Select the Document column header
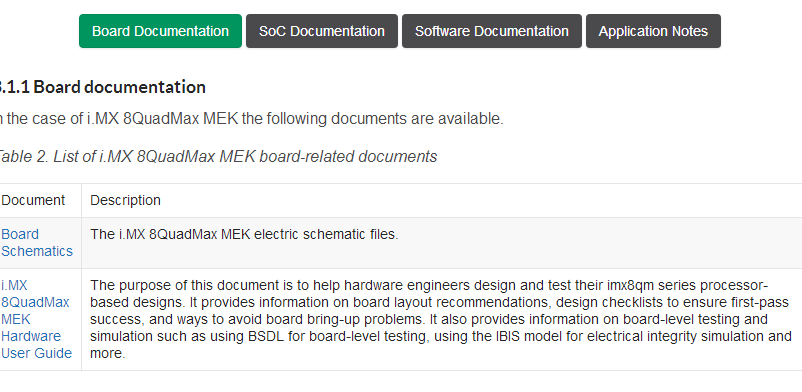This screenshot has height=392, width=802. tap(33, 200)
